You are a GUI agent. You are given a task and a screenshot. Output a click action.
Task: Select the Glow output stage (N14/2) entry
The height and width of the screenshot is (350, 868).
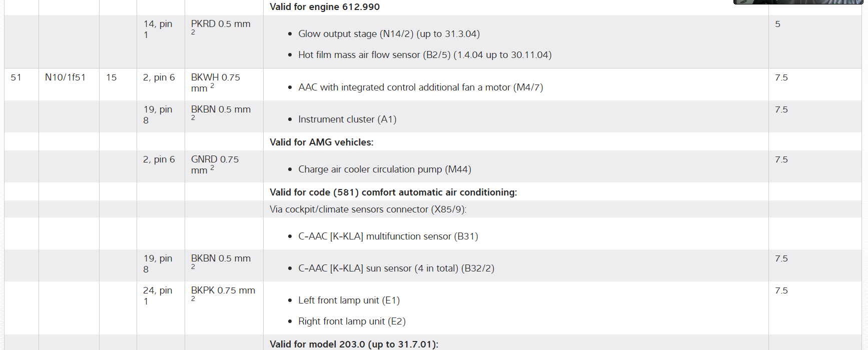388,34
